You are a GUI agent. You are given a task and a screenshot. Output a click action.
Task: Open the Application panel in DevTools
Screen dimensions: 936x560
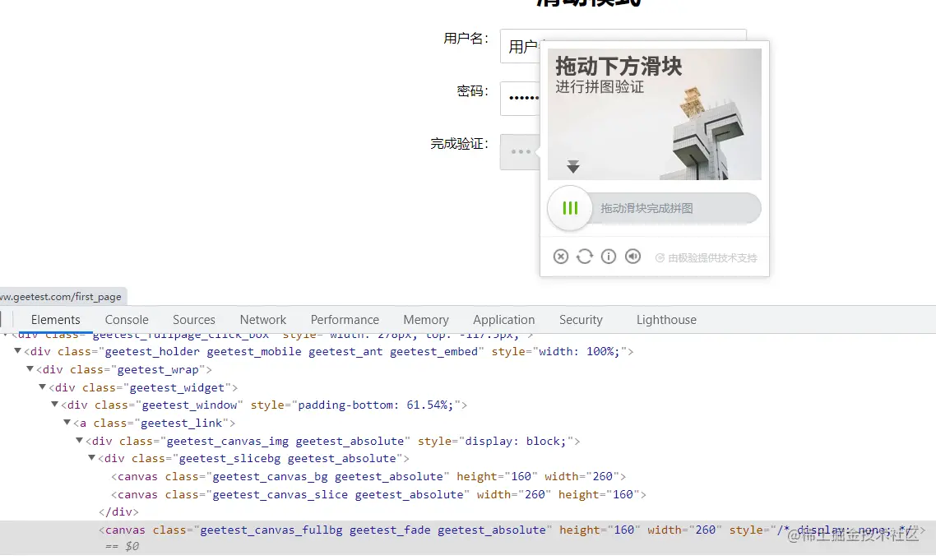[503, 319]
